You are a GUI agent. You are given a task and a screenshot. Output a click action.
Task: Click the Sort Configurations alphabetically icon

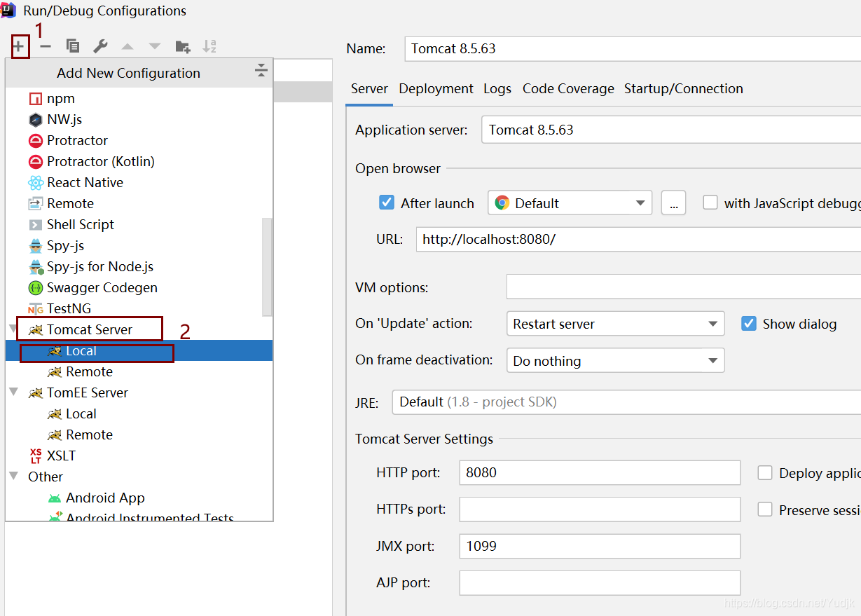click(x=209, y=47)
